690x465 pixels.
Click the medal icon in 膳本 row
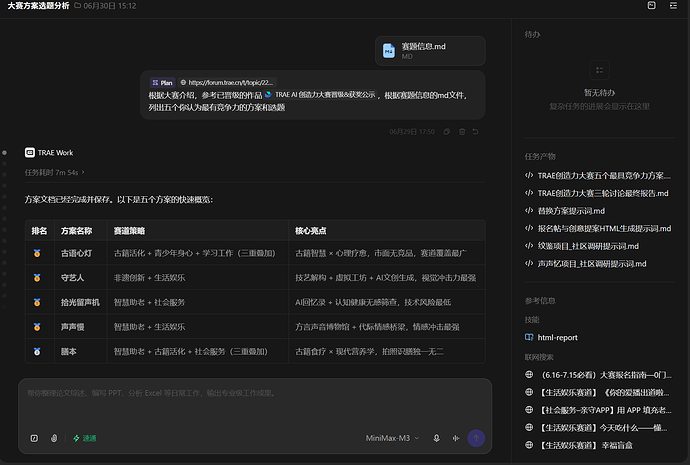37,351
